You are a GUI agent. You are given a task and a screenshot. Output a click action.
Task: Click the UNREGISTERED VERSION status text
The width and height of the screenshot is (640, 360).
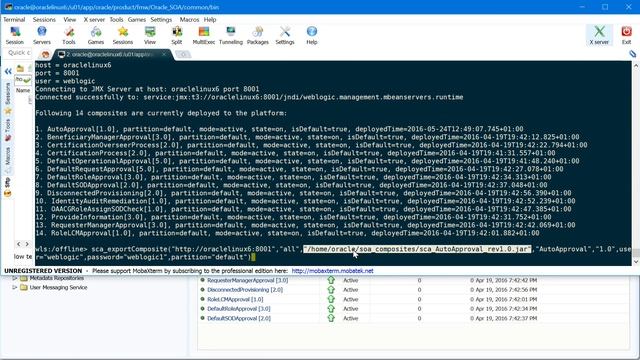click(43, 271)
